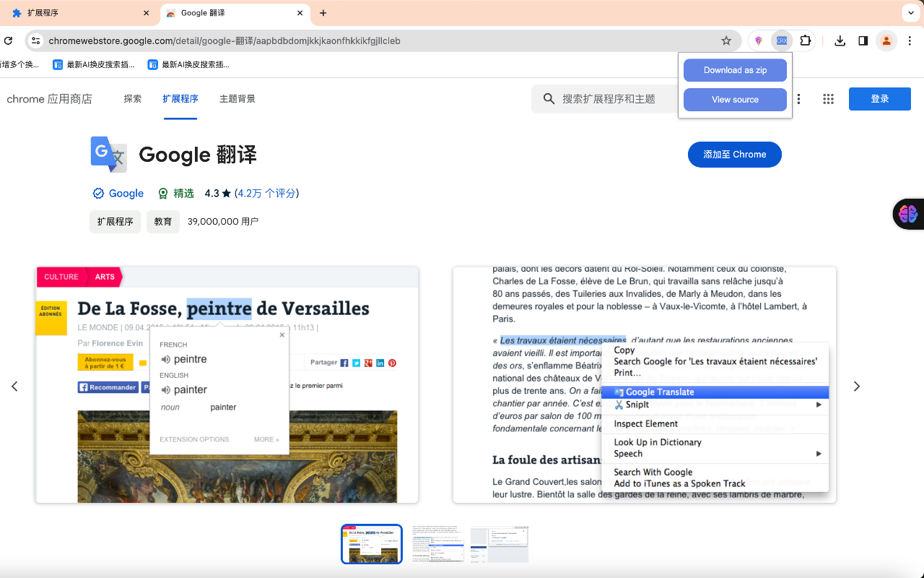Show the previous screenshot with left arrow
The width and height of the screenshot is (924, 578).
(14, 387)
